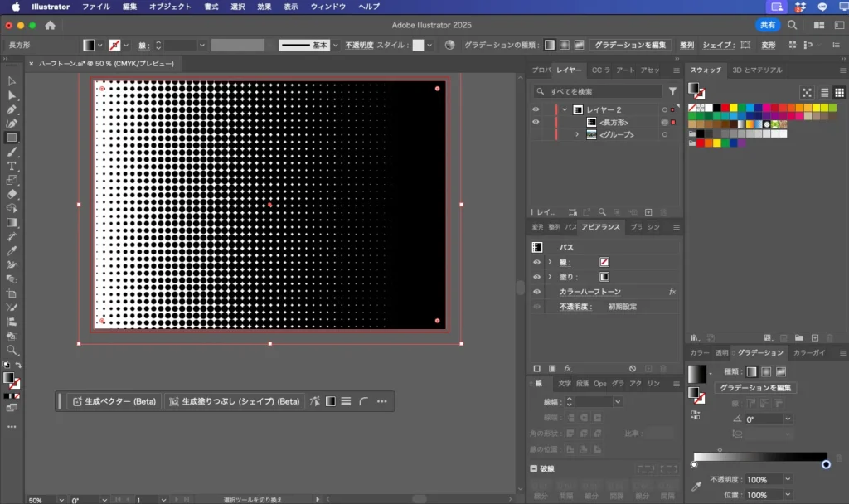Expand the <グループ> layer item
The width and height of the screenshot is (849, 504).
(577, 134)
